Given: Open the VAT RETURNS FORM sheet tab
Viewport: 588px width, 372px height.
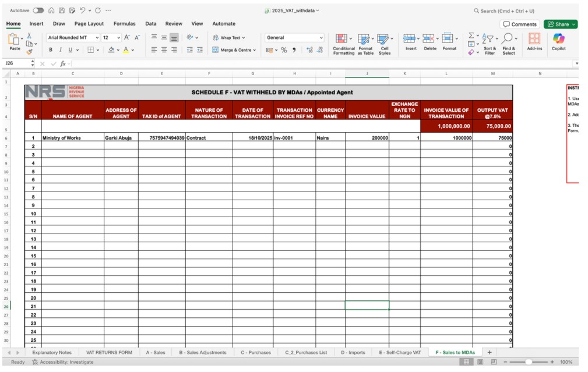Looking at the screenshot, I should tap(109, 352).
